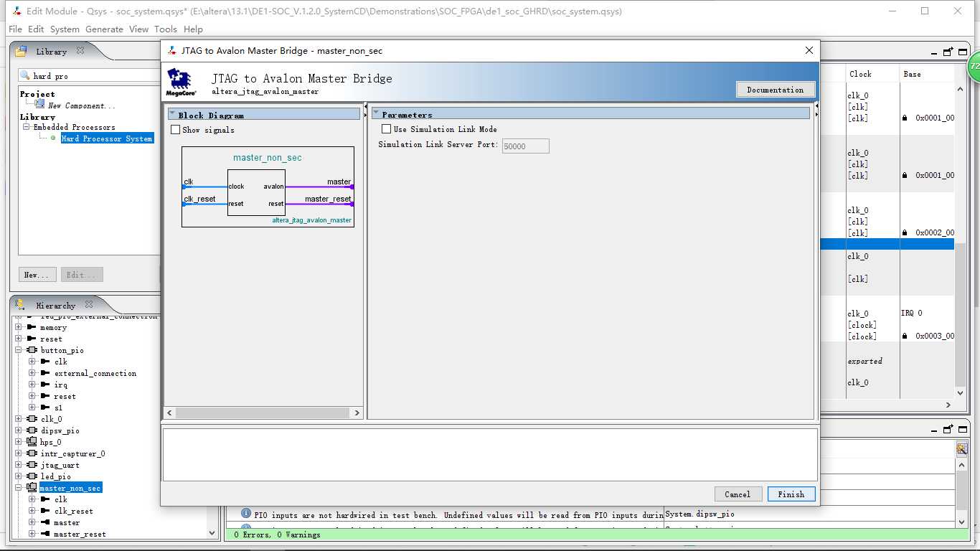This screenshot has width=980, height=551.
Task: Open the Generate menu
Action: click(105, 29)
